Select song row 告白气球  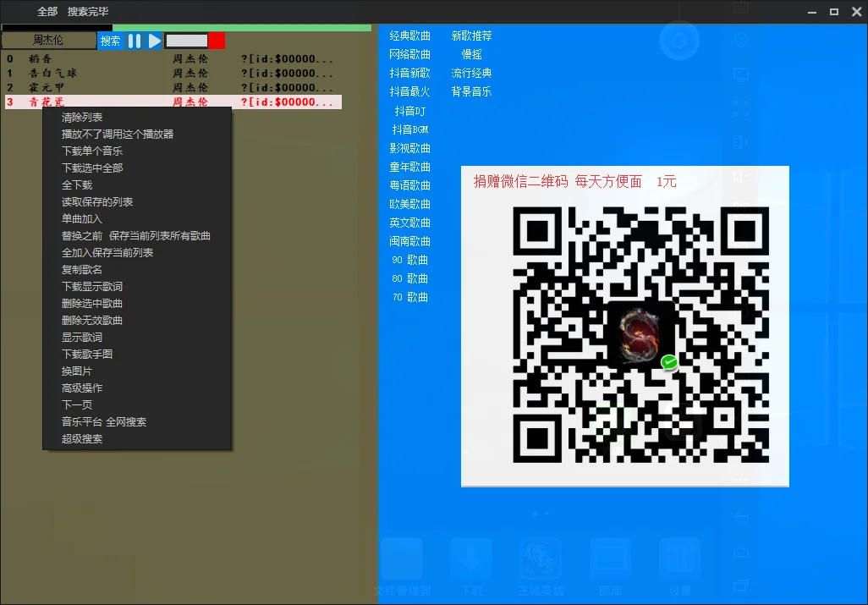point(173,73)
